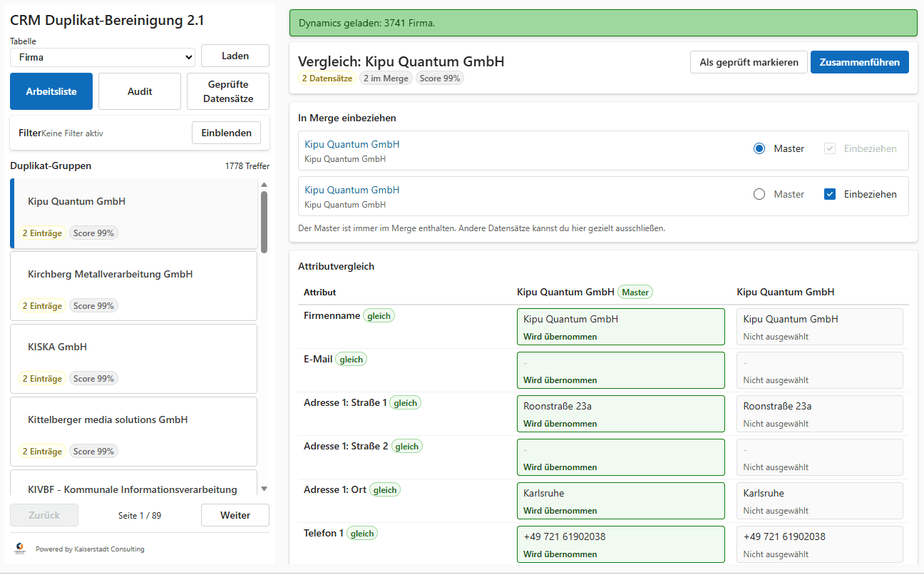This screenshot has height=575, width=924.
Task: Click the duplicate list scrollbar down arrow
Action: pyautogui.click(x=264, y=489)
